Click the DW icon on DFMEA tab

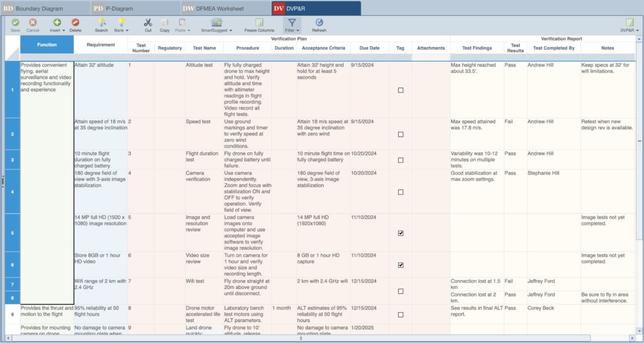[x=189, y=8]
